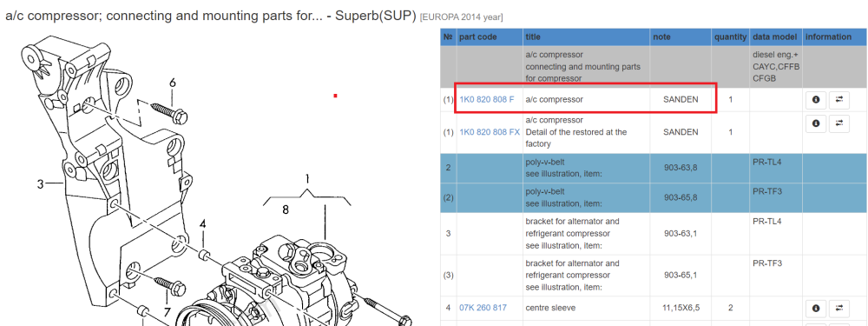Viewport: 868px width, 326px height.
Task: Click PR-TF3 in the 903-65,1 bracket row
Action: [766, 263]
